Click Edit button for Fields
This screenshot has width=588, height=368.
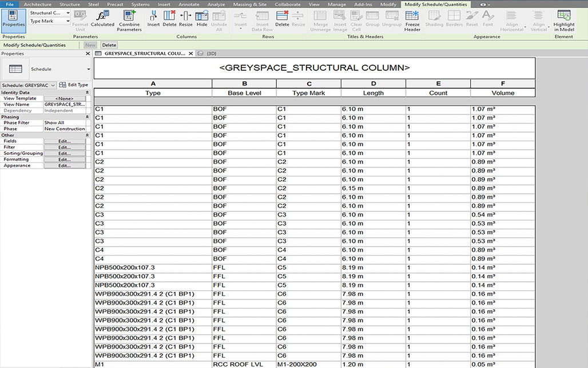pyautogui.click(x=65, y=141)
